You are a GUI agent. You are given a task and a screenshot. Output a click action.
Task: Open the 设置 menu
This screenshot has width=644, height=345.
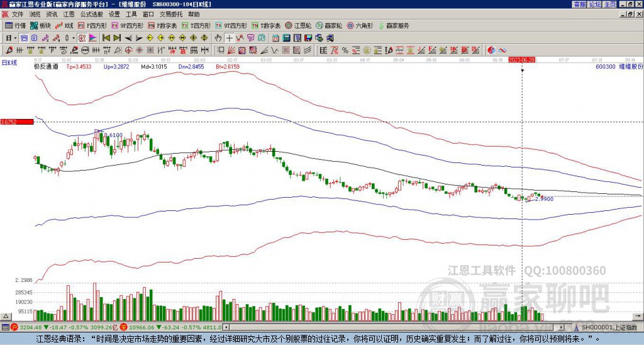coord(114,14)
